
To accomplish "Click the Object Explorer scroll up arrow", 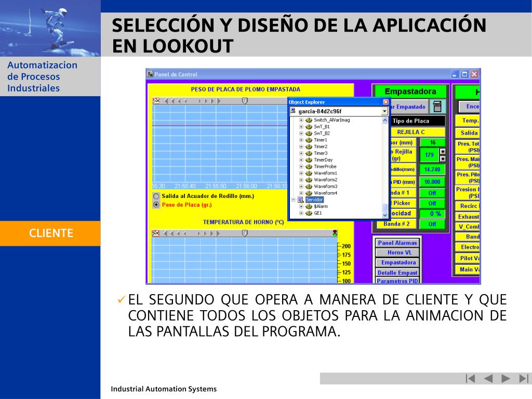I will coord(385,121).
